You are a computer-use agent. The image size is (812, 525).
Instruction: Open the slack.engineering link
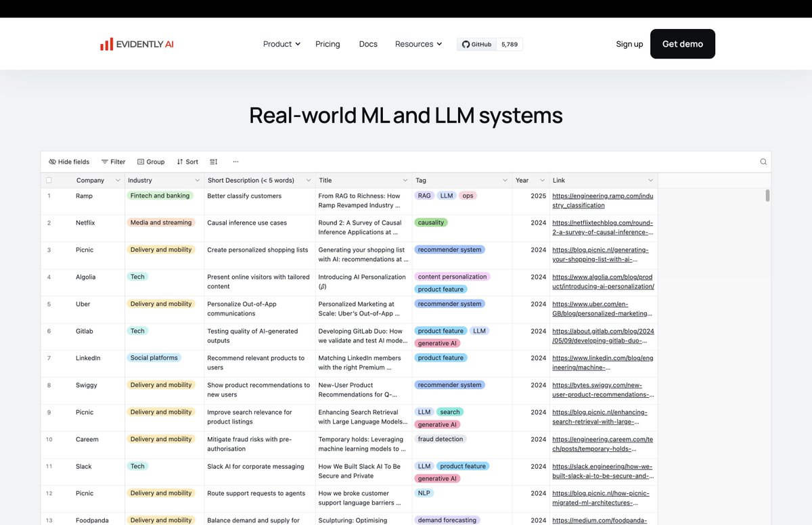[603, 471]
